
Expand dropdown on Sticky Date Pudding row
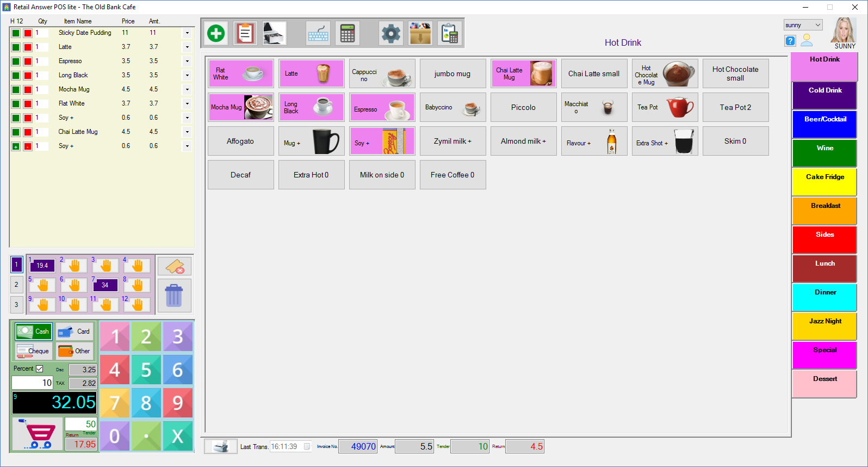point(187,33)
